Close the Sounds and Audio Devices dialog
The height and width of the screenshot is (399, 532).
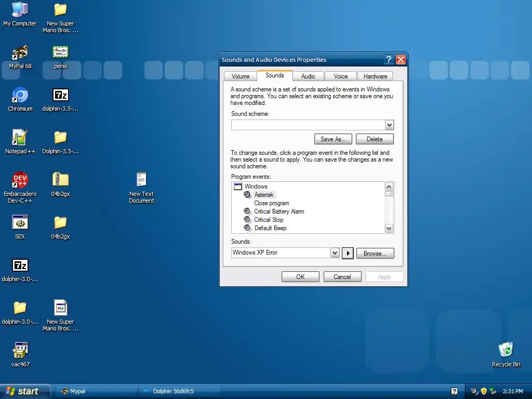click(x=401, y=60)
